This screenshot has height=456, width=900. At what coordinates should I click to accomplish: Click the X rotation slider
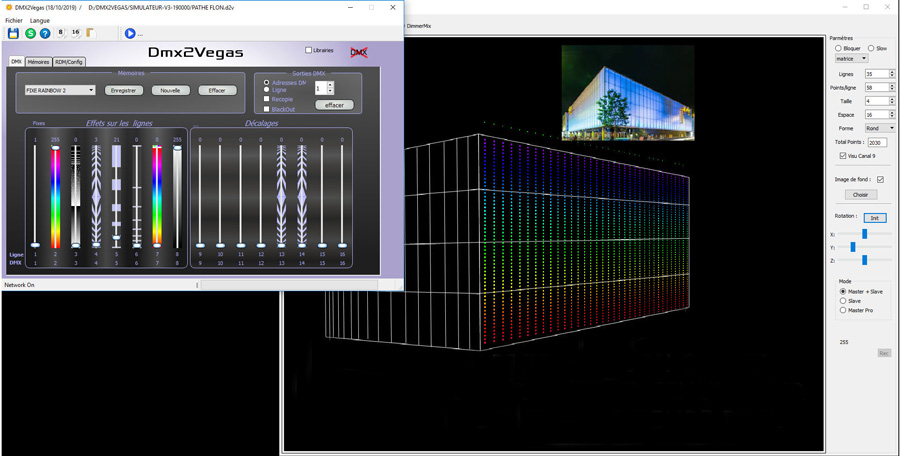coord(864,234)
